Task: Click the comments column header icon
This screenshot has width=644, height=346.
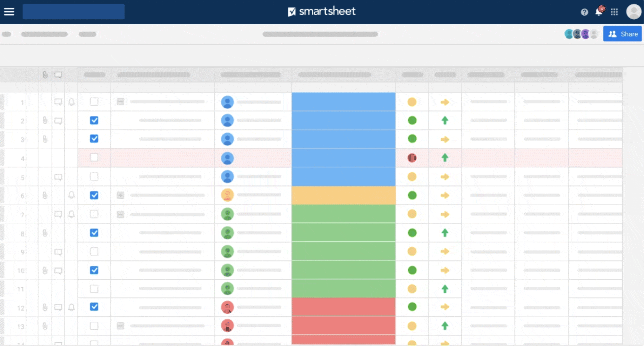Action: [x=58, y=75]
